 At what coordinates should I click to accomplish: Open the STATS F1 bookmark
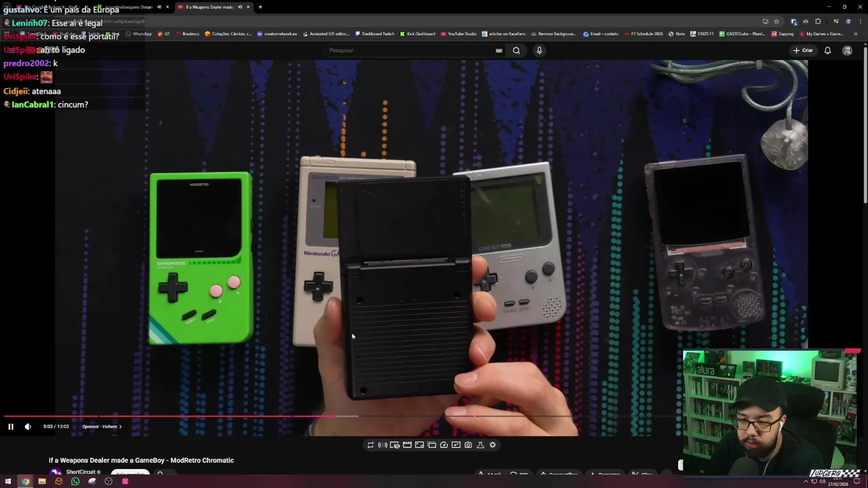point(703,34)
